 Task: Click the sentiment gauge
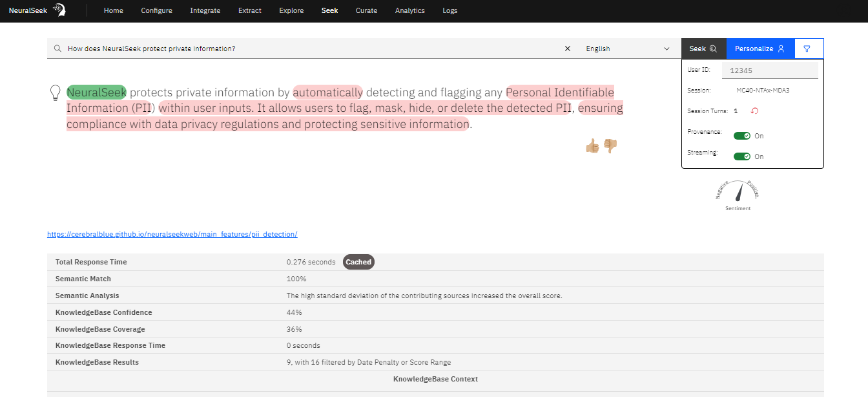click(x=738, y=195)
